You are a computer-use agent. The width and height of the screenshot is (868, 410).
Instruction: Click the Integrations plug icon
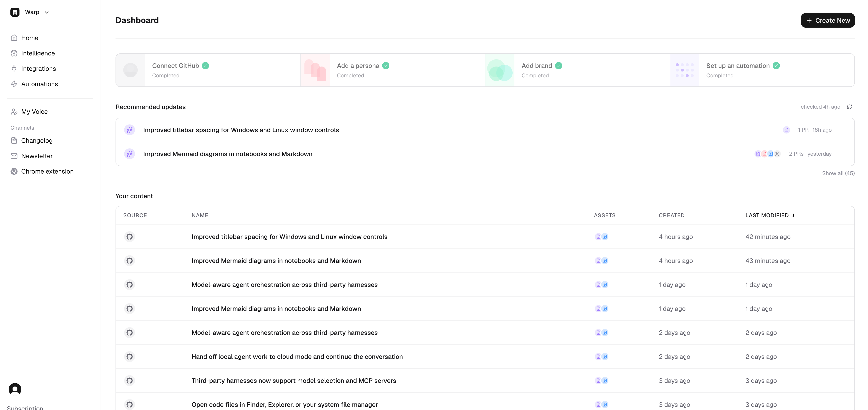tap(14, 69)
